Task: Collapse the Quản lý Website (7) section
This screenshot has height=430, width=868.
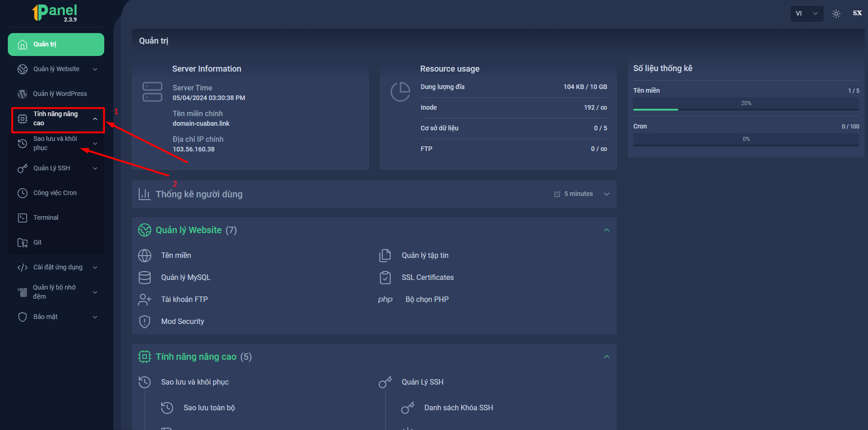Action: click(607, 230)
